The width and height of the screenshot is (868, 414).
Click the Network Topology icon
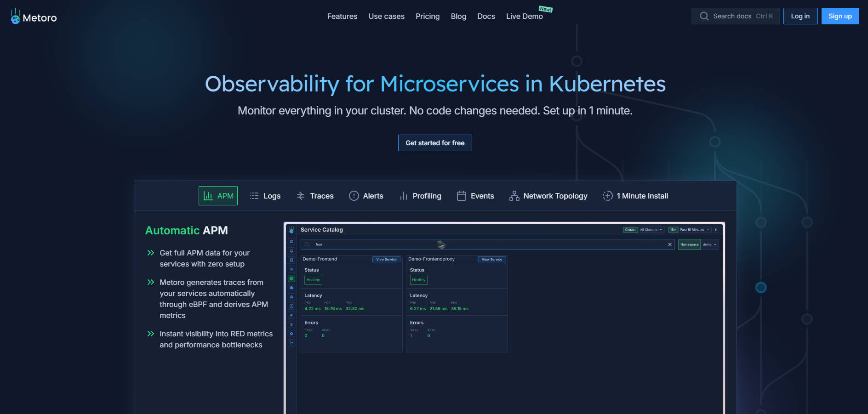click(514, 196)
